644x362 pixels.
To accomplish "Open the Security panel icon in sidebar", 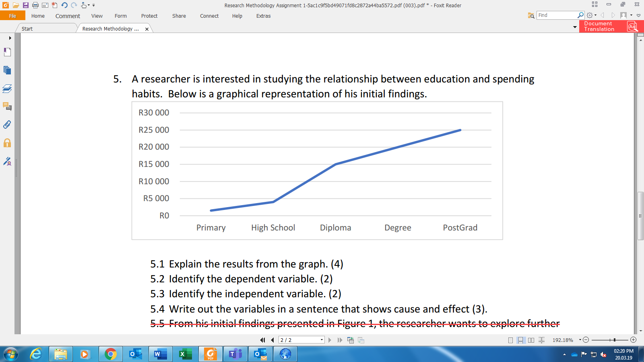I will [x=7, y=143].
